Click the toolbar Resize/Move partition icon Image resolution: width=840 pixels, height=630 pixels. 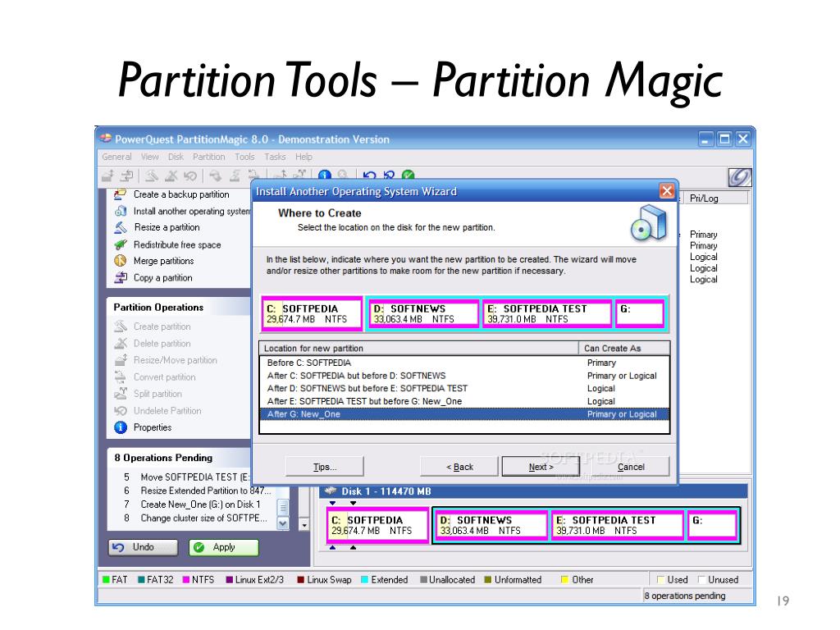(107, 176)
